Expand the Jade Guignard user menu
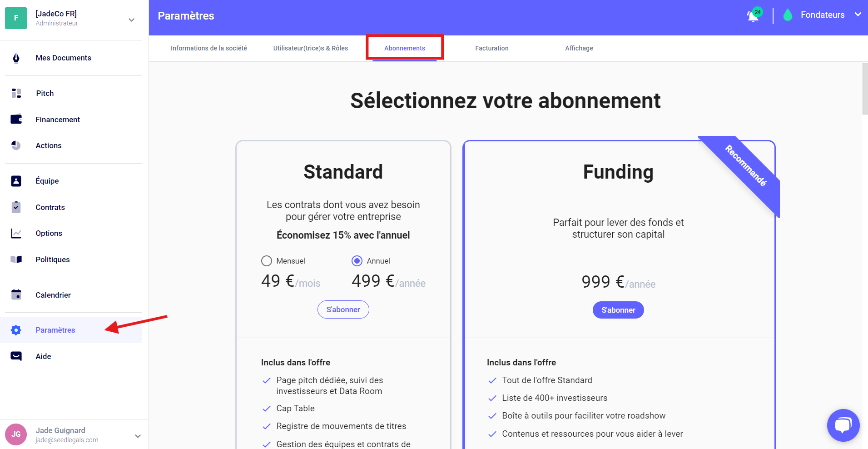 138,436
